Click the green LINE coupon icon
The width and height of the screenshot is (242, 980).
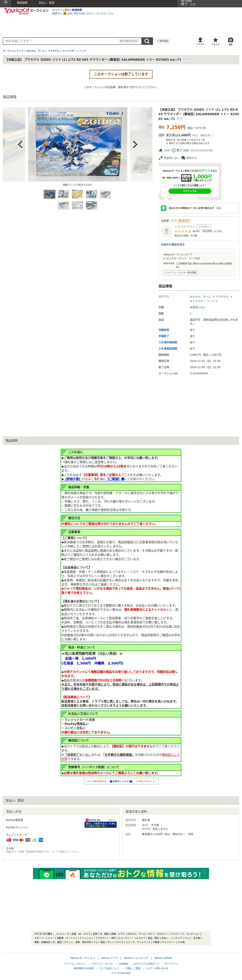164,208
